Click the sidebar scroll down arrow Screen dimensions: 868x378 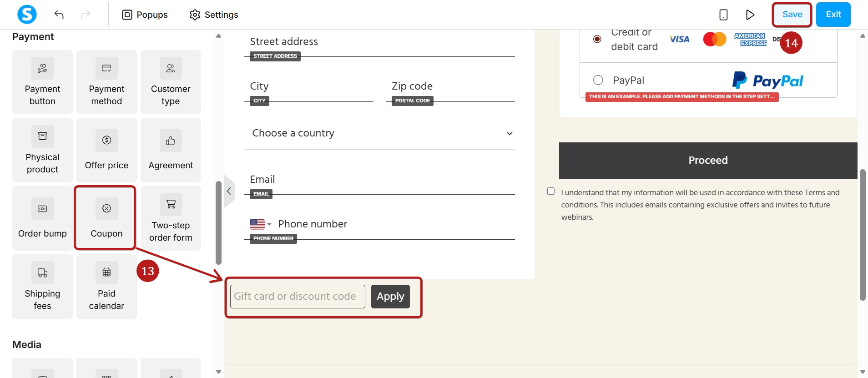coord(218,372)
